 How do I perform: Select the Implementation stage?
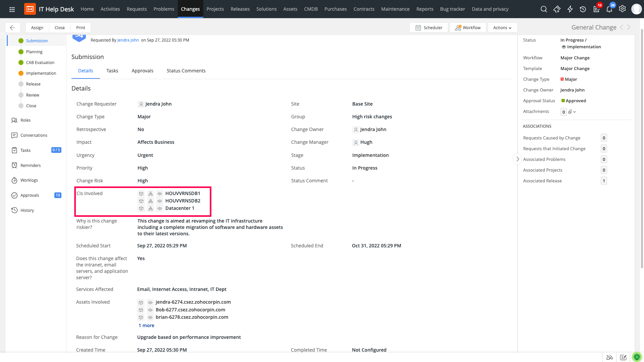[41, 73]
